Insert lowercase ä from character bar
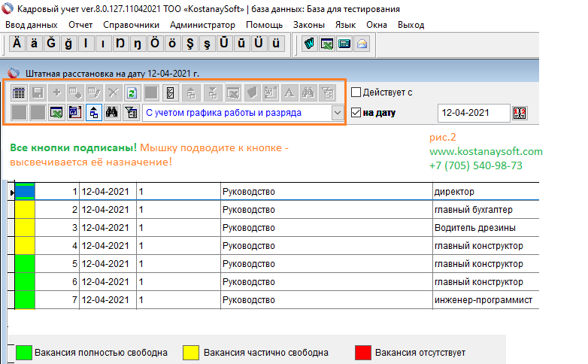 pos(34,44)
